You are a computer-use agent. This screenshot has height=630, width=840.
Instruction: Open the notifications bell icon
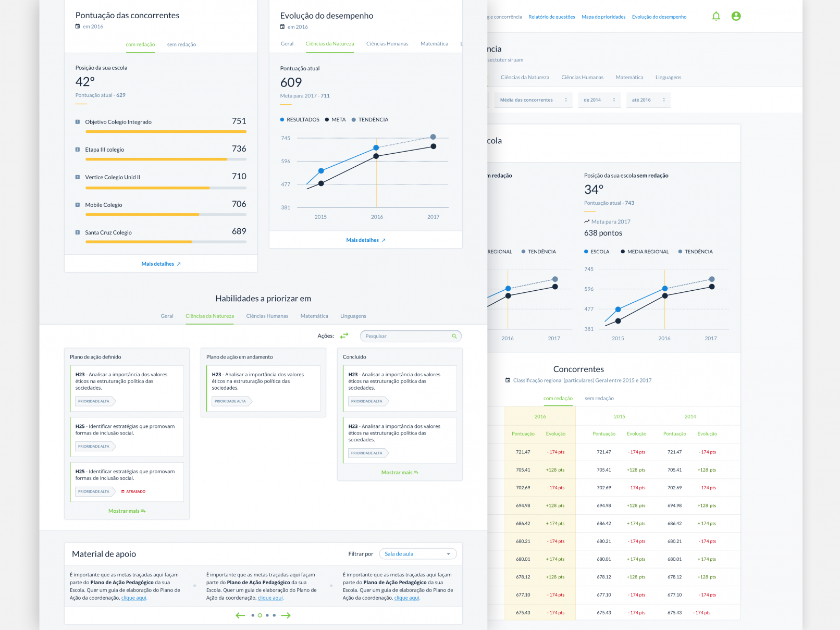716,16
